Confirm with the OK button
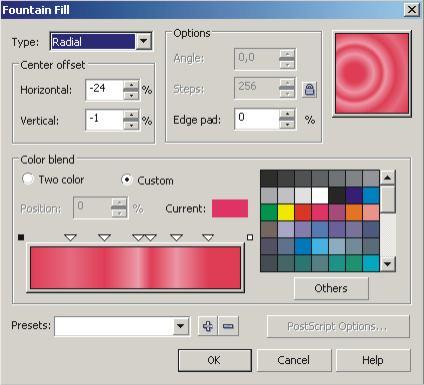This screenshot has height=385, width=424. (x=215, y=360)
